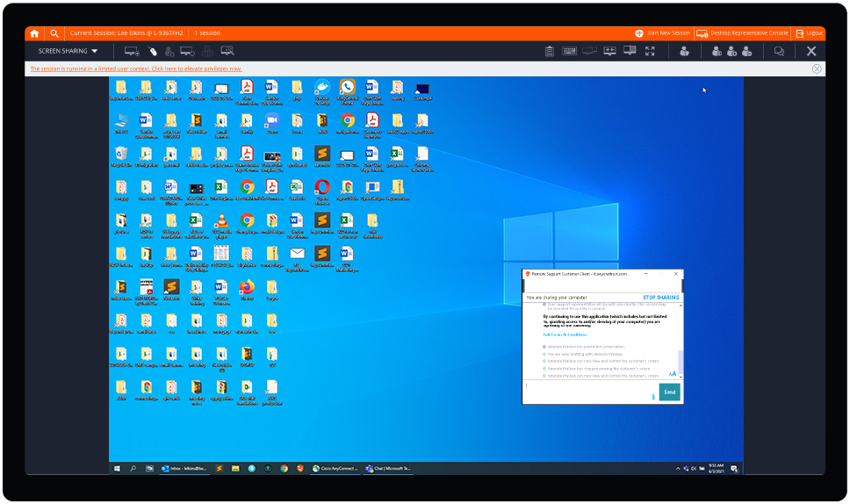Switch to the Outlook Inbox taskbar item
The height and width of the screenshot is (504, 850).
pyautogui.click(x=184, y=469)
